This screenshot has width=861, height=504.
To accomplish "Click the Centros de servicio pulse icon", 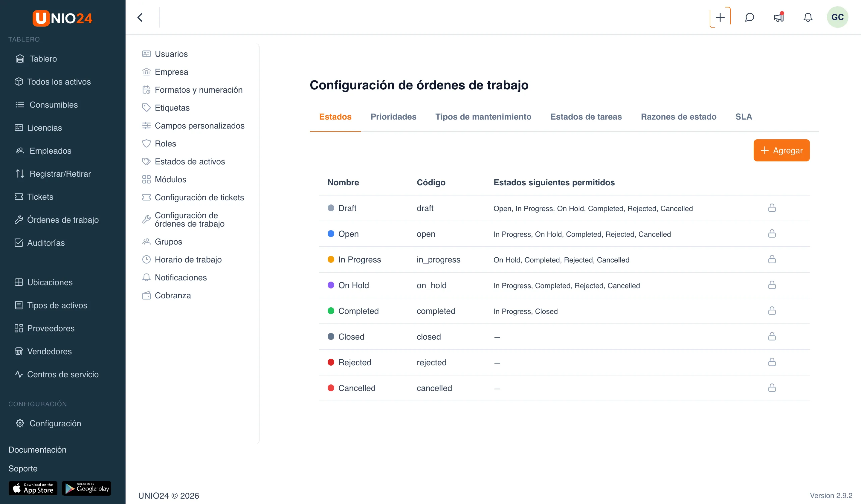I will click(x=19, y=375).
